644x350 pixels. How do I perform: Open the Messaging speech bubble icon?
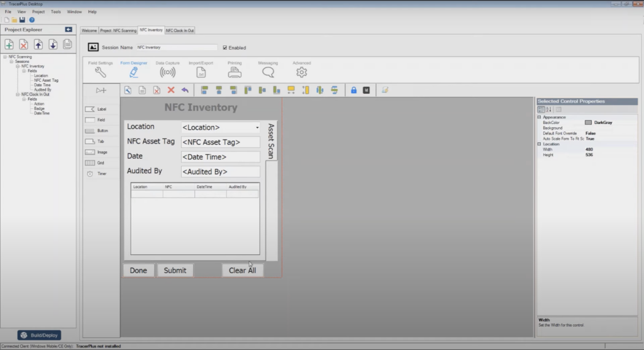(268, 72)
